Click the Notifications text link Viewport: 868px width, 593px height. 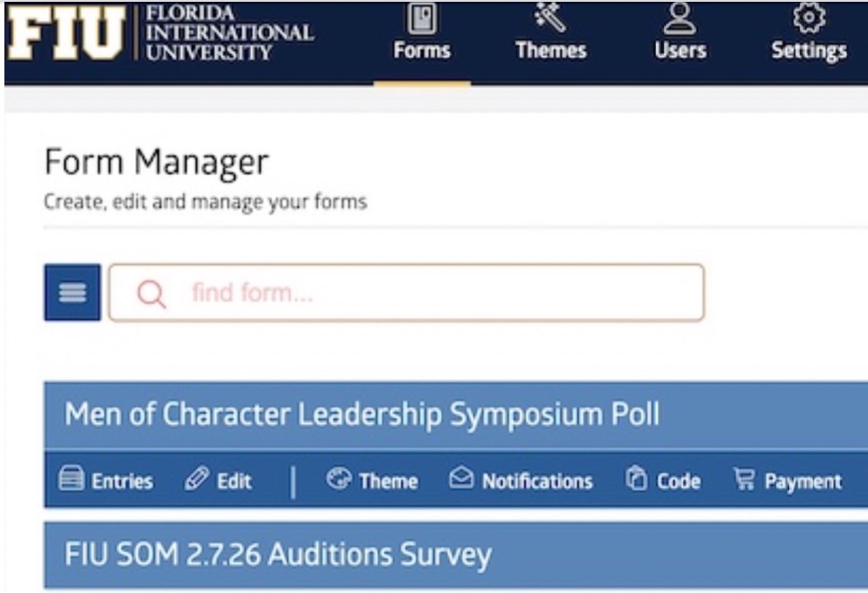point(537,481)
